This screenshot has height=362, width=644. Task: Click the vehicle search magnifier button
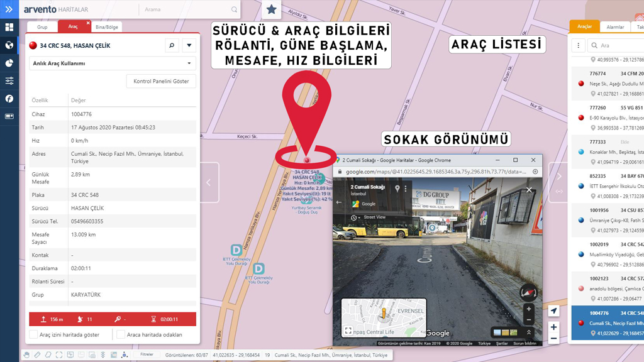(x=172, y=45)
